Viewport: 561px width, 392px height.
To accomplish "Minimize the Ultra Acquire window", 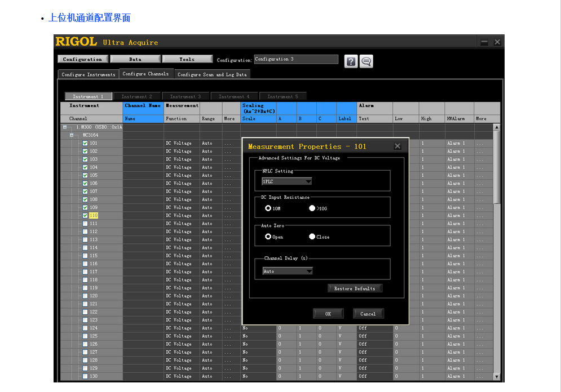I will pos(484,42).
